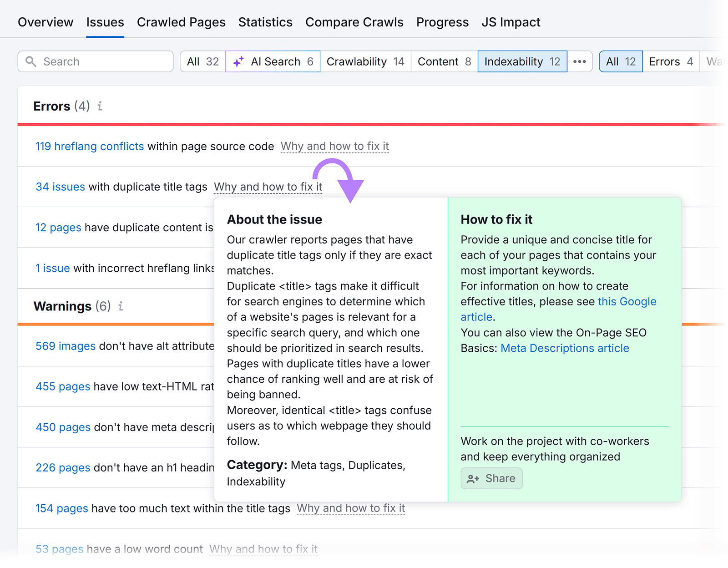Click the Share button with person icon
728x568 pixels.
pos(491,478)
